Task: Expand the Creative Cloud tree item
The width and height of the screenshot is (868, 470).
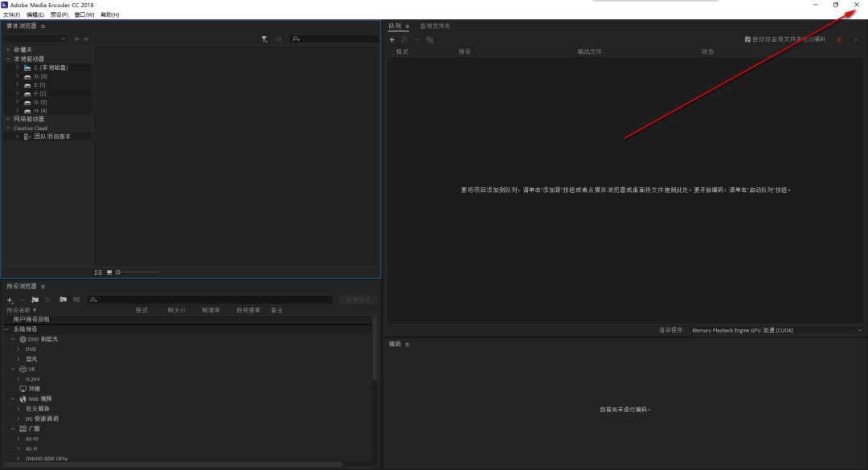Action: click(x=8, y=127)
